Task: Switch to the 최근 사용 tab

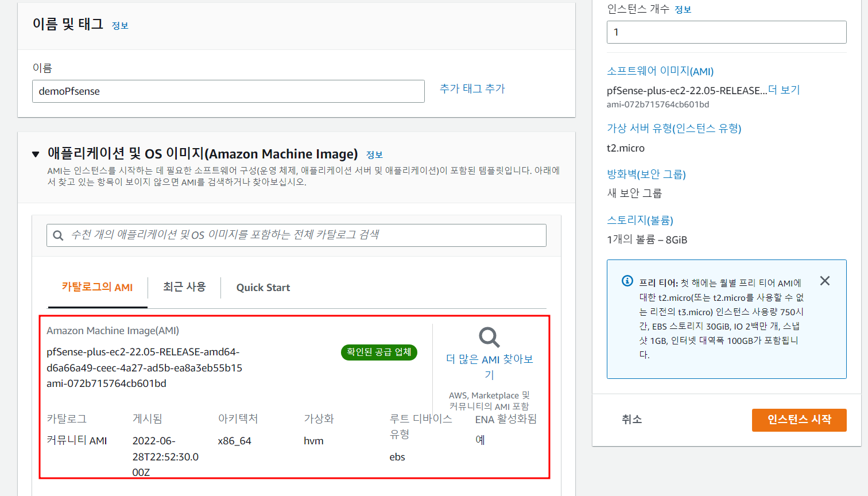Action: (x=184, y=287)
